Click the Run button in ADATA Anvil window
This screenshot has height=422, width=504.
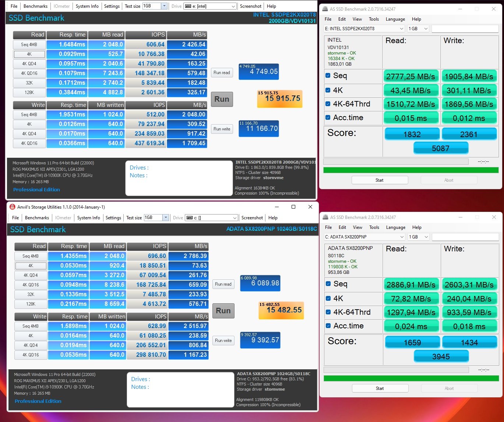(x=223, y=311)
